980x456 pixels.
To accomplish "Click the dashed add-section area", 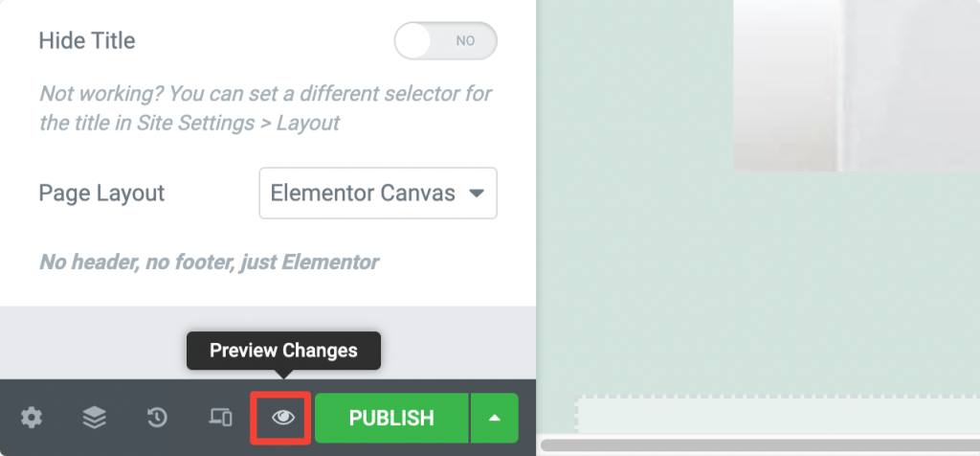I will tap(777, 414).
